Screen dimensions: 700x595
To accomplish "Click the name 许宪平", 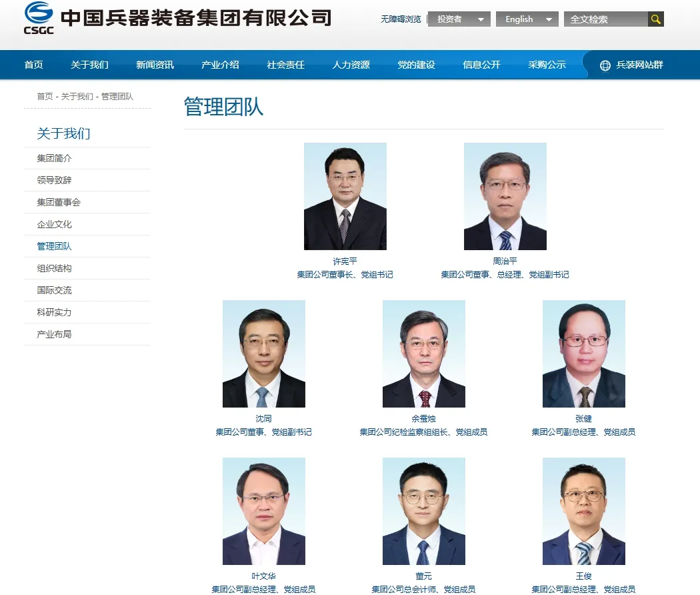I will 345,261.
